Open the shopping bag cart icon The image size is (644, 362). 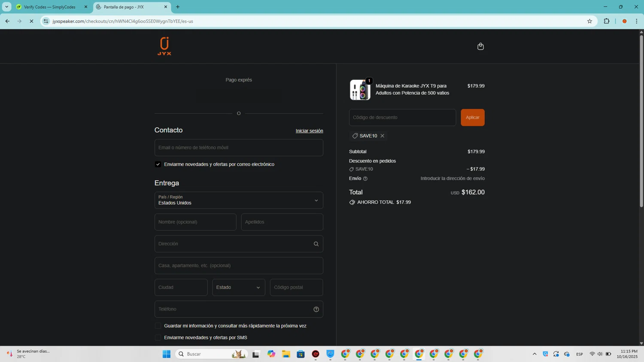480,46
